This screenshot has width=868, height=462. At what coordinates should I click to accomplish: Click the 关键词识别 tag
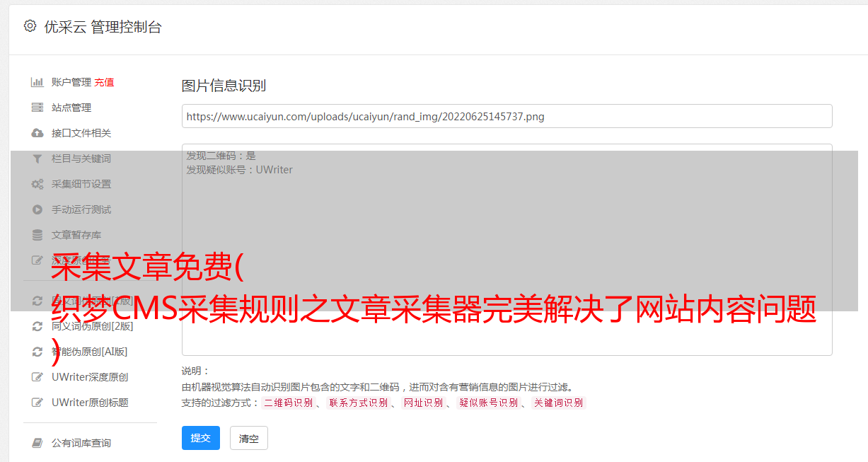pyautogui.click(x=559, y=403)
